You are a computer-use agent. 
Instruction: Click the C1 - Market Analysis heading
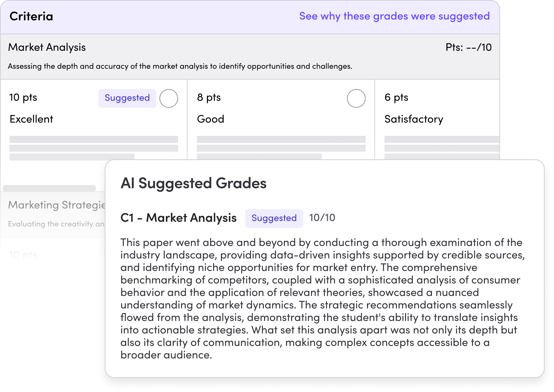pos(178,218)
